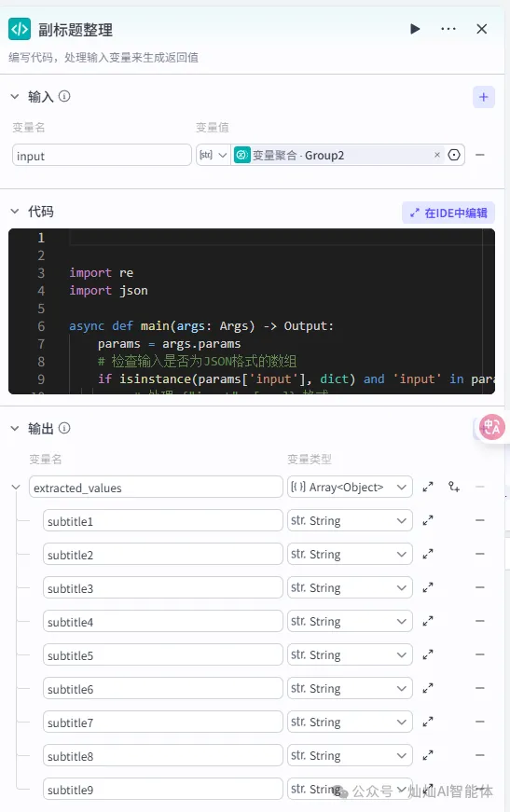This screenshot has width=510, height=812.
Task: Clear the 变量聚合 Group2 reference
Action: point(437,155)
